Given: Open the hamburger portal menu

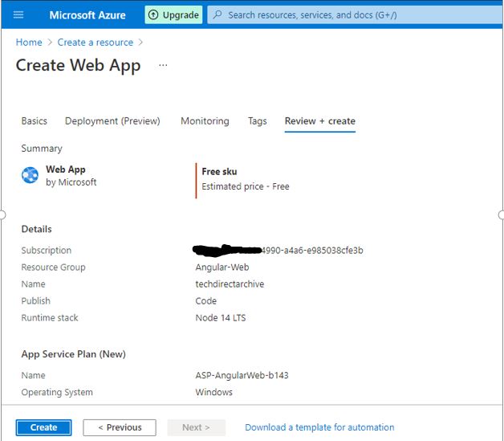Looking at the screenshot, I should point(18,14).
